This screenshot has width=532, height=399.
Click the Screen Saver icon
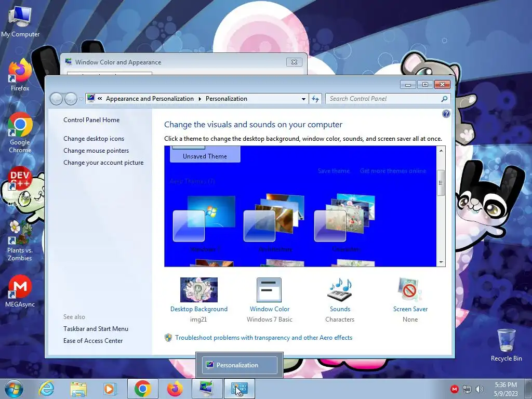410,290
